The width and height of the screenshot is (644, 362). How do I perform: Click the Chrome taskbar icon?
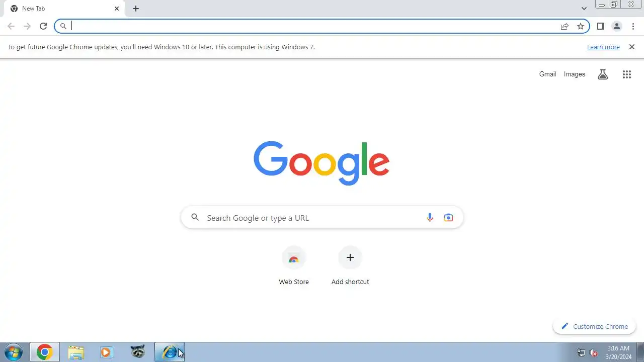[45, 352]
